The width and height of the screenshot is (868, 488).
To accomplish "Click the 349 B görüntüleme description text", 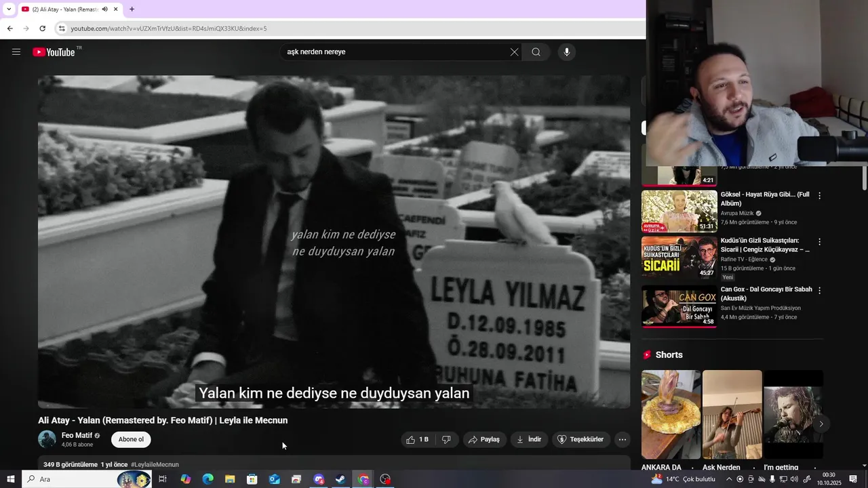I will (71, 464).
